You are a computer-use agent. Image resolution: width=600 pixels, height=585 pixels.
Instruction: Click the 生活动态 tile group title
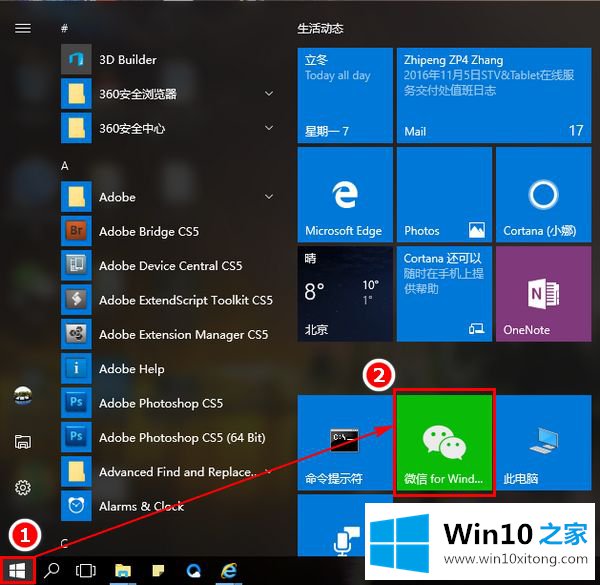(x=321, y=28)
